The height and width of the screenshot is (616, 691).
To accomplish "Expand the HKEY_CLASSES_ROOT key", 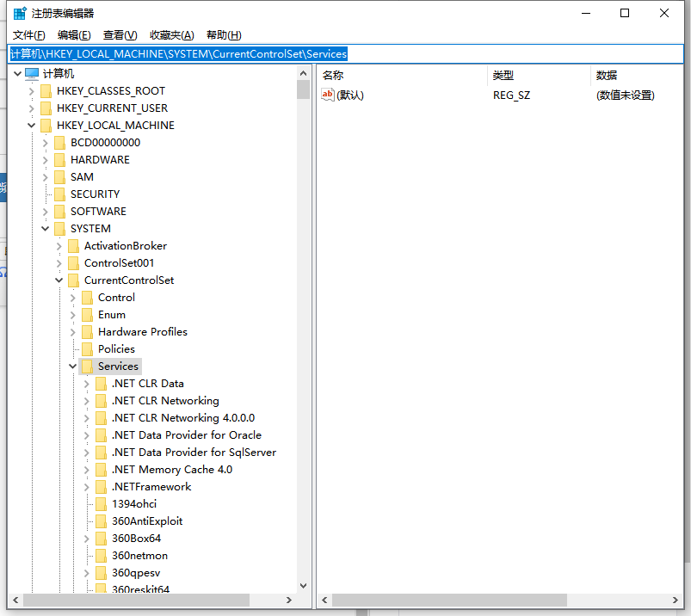I will [x=31, y=91].
